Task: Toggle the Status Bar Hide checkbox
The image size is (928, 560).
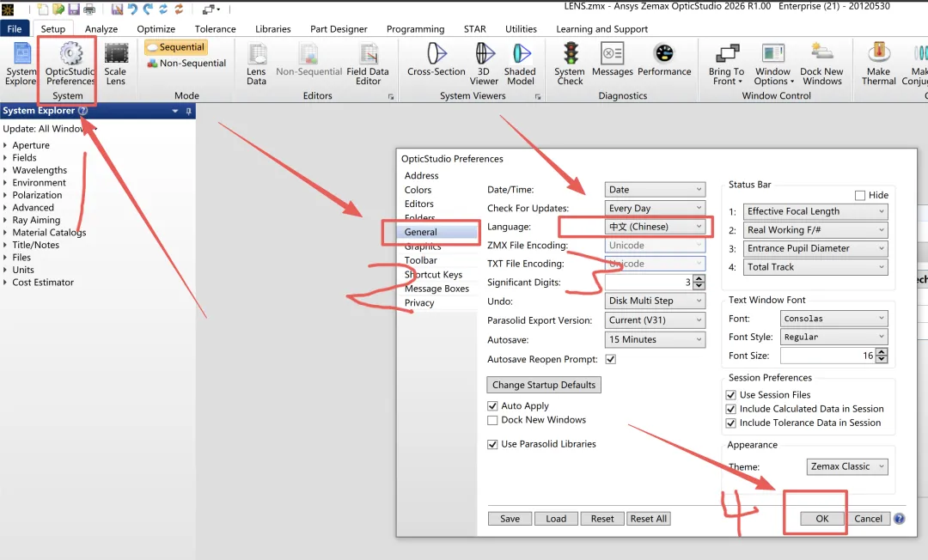Action: [860, 195]
